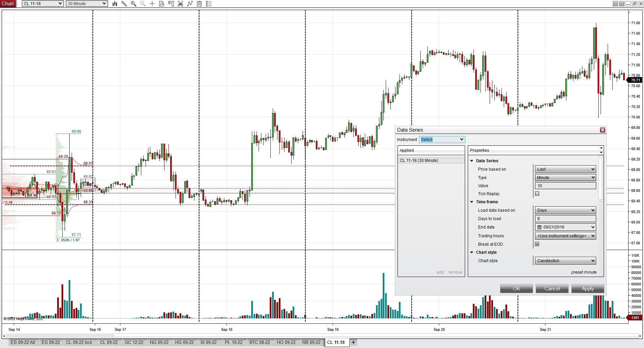Open the Trading hours dropdown

tap(565, 236)
